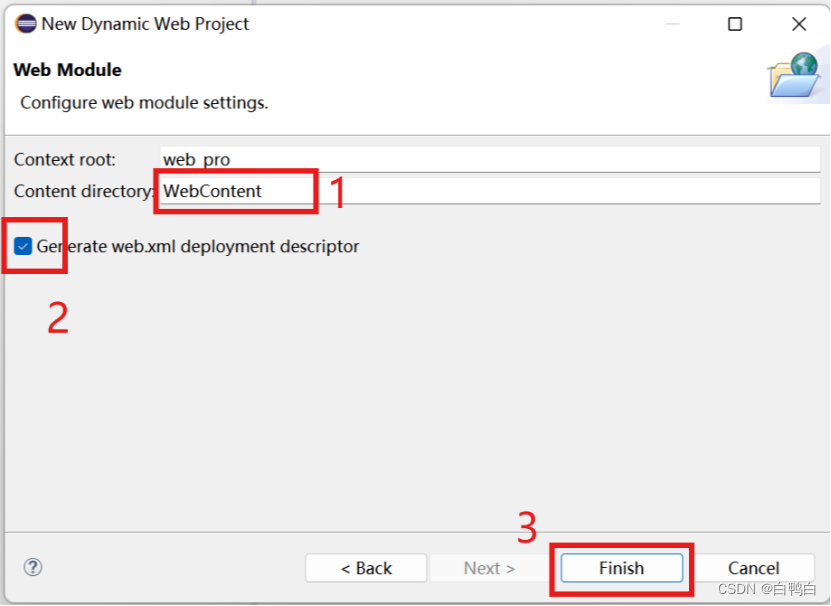Click the question mark help button
The image size is (831, 606).
(33, 567)
